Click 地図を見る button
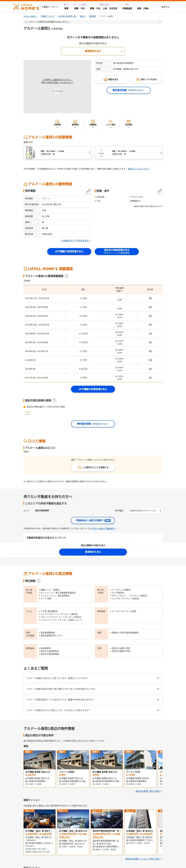186x868 pixels. point(111,80)
